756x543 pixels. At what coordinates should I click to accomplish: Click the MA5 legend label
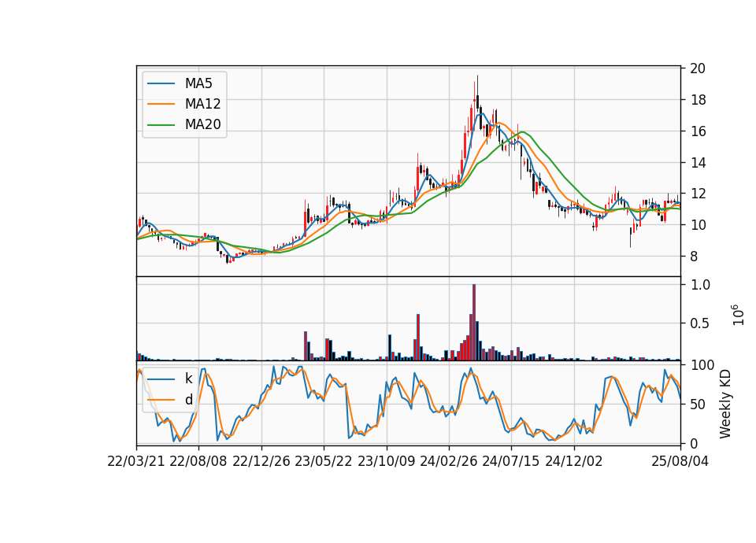point(198,83)
